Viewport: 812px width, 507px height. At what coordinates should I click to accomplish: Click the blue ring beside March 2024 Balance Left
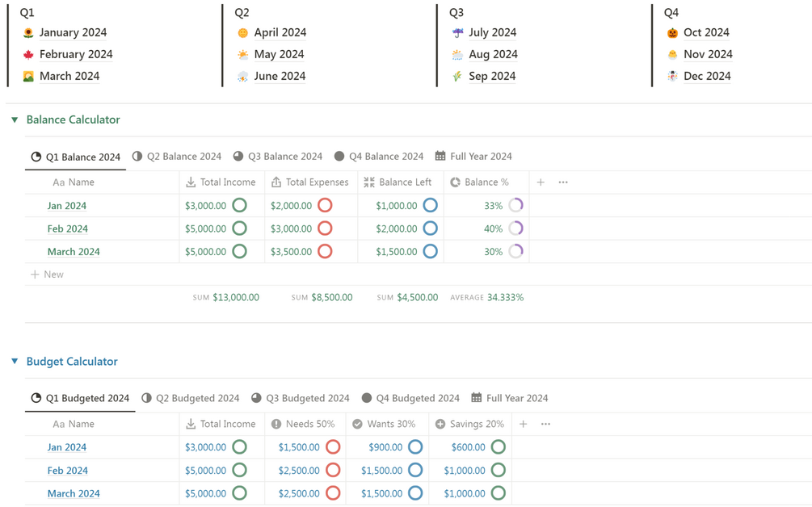tap(430, 252)
